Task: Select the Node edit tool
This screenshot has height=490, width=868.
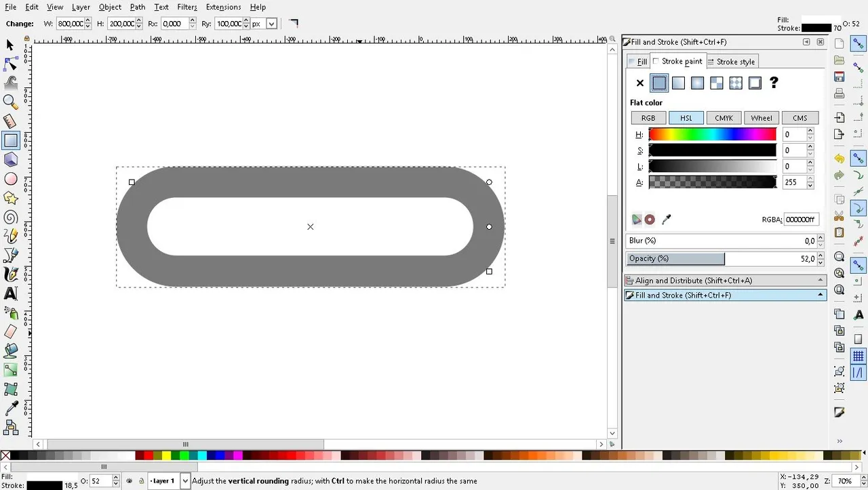Action: point(10,64)
